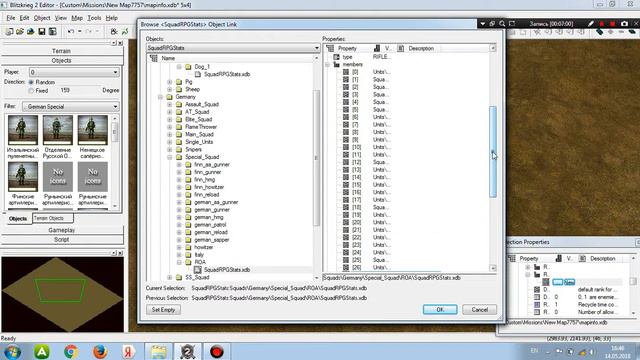
Task: Expand the Assault_Squad tree node
Action: (x=170, y=104)
